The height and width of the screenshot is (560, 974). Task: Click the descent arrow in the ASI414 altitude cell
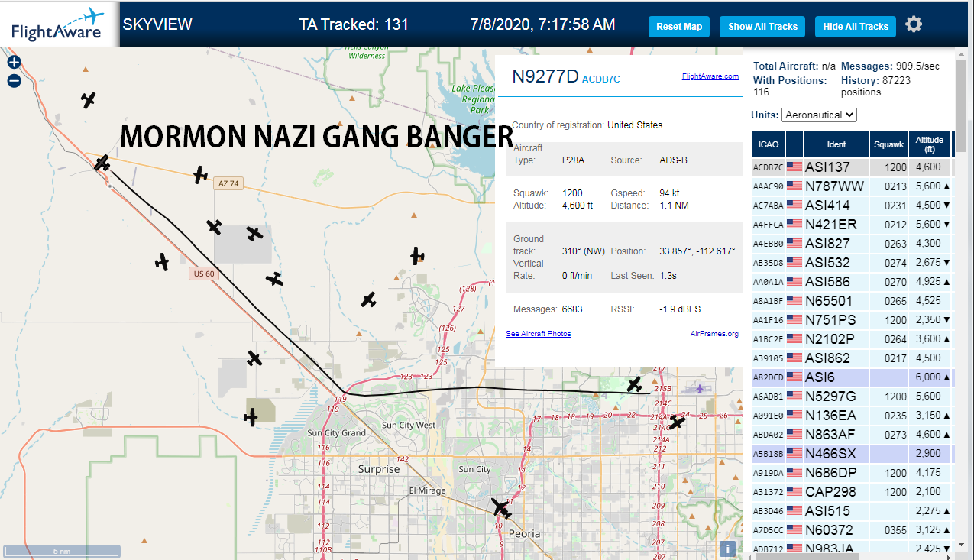946,206
